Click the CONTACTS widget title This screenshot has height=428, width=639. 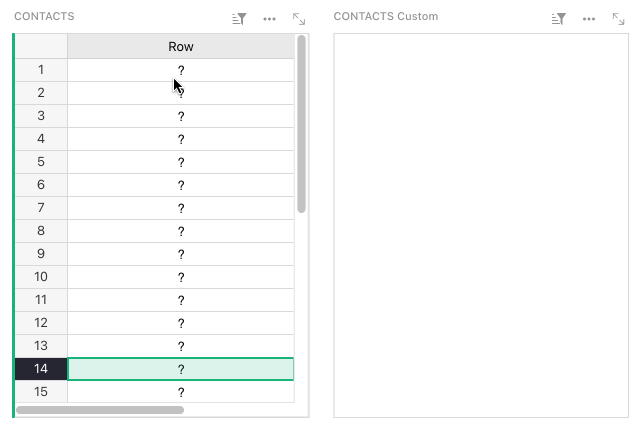point(44,17)
